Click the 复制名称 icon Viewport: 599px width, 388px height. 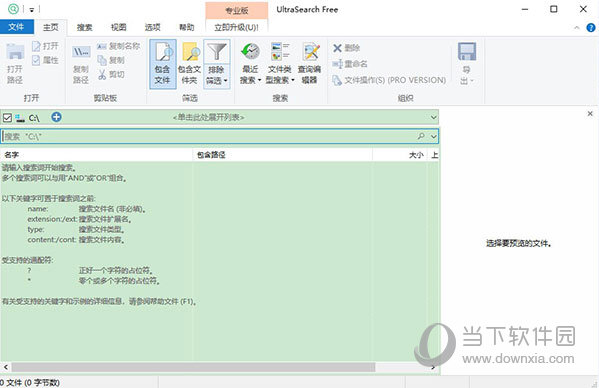click(x=102, y=46)
